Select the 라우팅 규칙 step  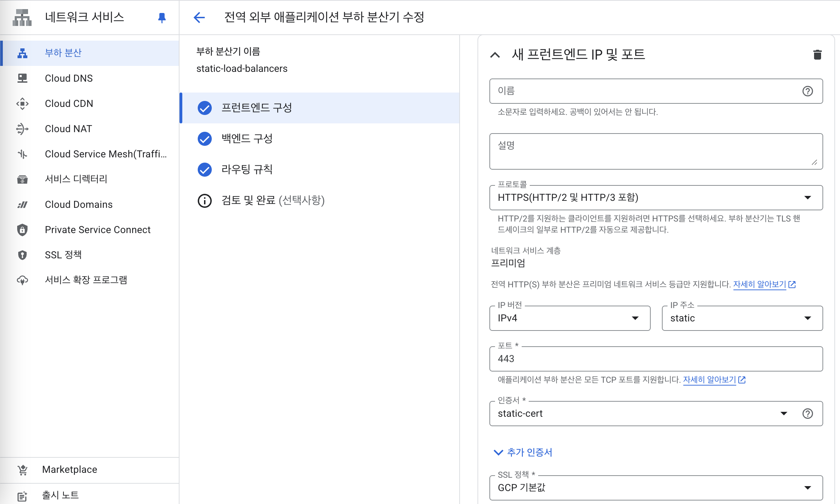coord(247,169)
